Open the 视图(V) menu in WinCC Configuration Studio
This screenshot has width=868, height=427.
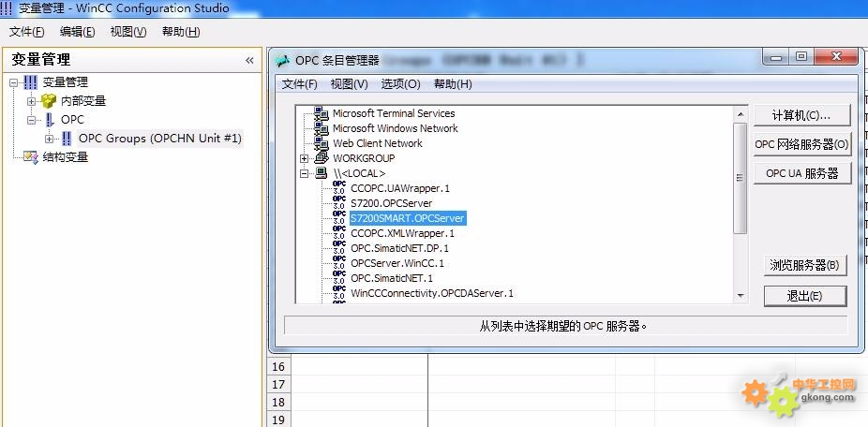128,32
